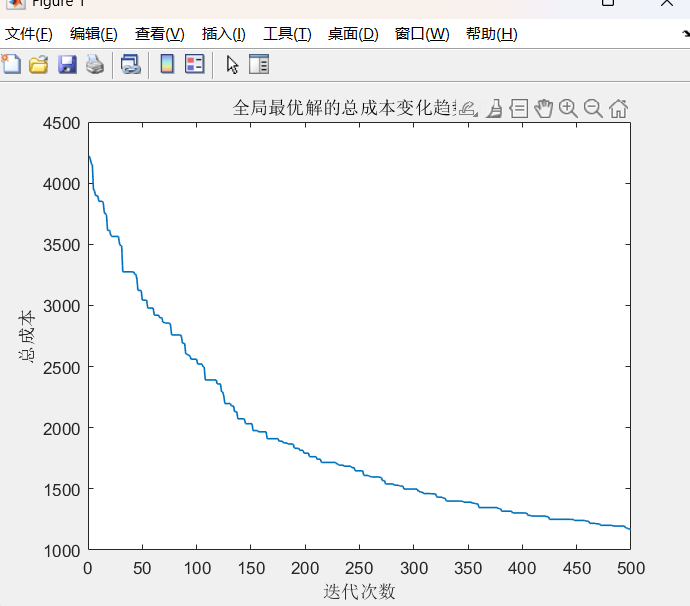Image resolution: width=690 pixels, height=606 pixels.
Task: Select the Zoom Out magnifier
Action: (x=593, y=109)
